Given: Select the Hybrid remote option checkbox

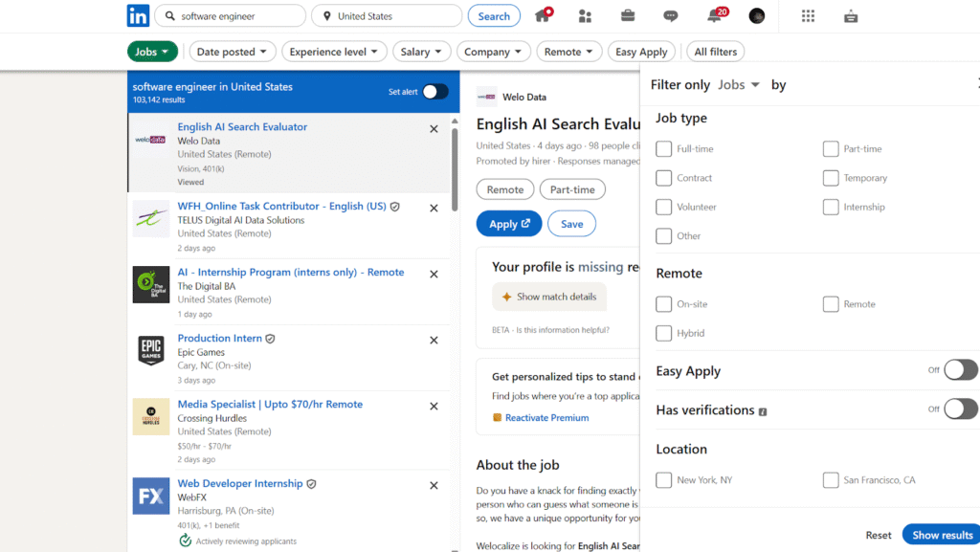Looking at the screenshot, I should 663,333.
